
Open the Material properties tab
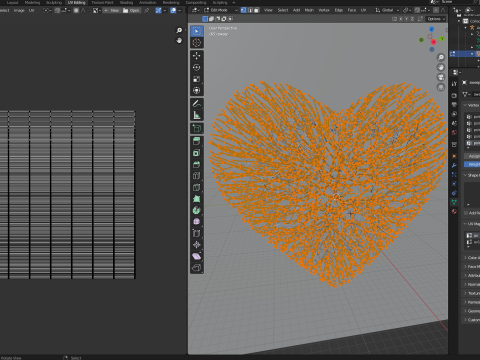pyautogui.click(x=454, y=211)
